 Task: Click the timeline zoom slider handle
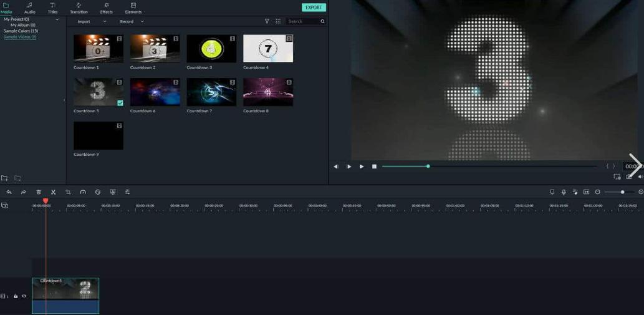622,192
